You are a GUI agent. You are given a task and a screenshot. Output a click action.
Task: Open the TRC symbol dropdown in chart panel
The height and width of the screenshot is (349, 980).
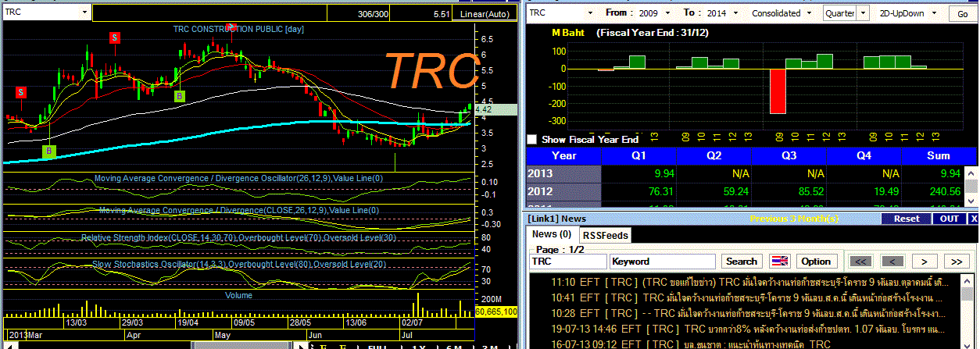(x=85, y=13)
